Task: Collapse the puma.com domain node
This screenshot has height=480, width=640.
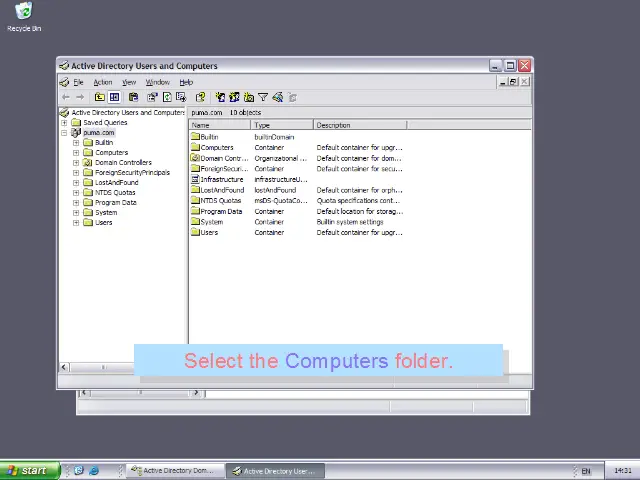Action: (64, 133)
